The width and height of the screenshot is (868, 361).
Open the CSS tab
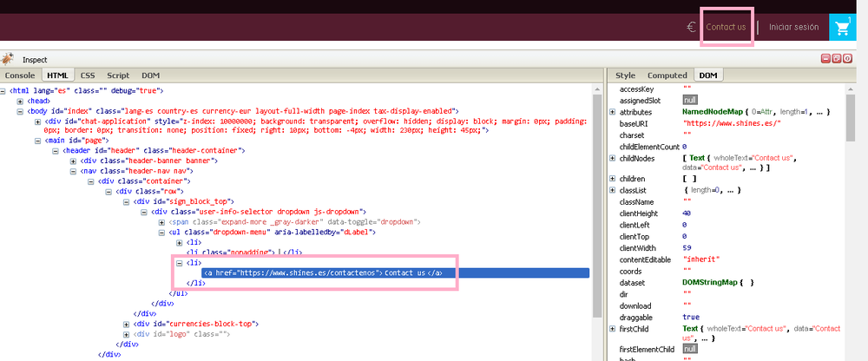pos(88,75)
